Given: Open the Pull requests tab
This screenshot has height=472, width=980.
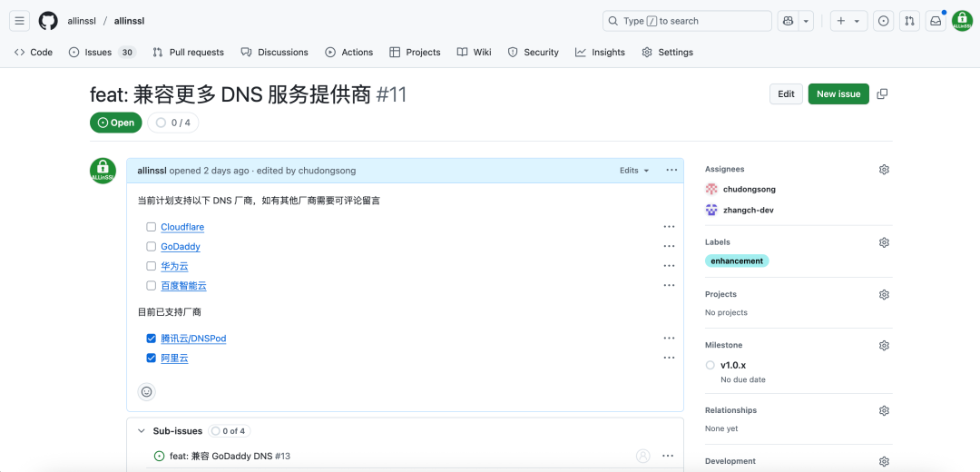Looking at the screenshot, I should (x=188, y=53).
